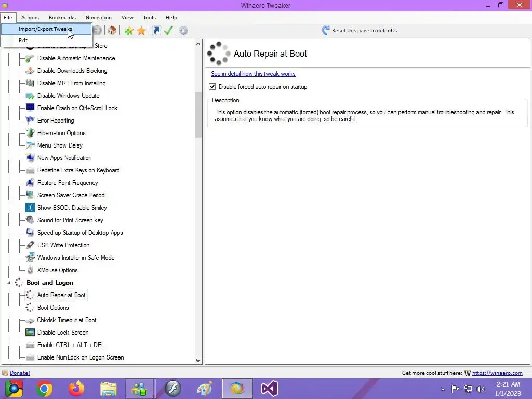Collapse the Boot and Logon tree group
Screen dimensions: 532x399
coord(9,283)
